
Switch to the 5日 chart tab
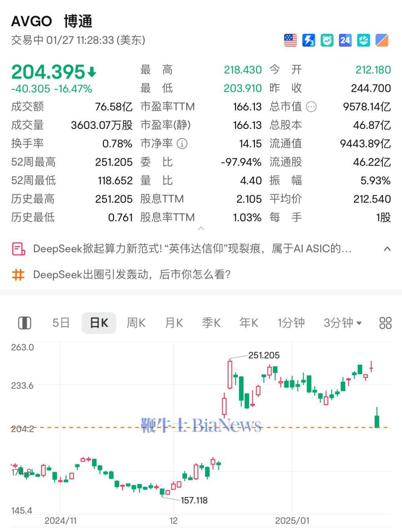pos(61,323)
